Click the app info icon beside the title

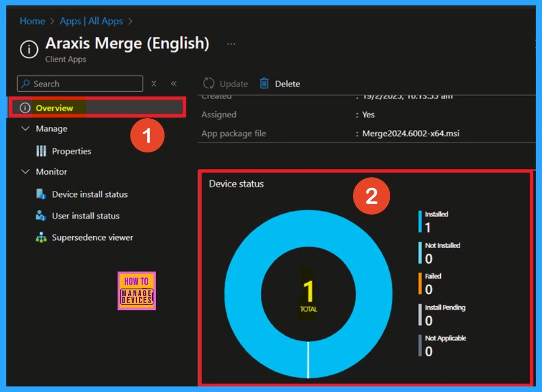[29, 50]
